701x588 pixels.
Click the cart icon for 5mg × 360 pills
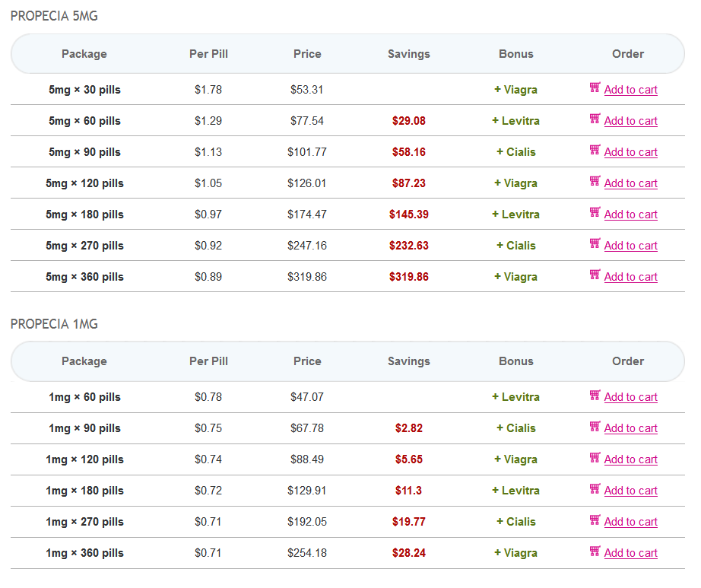coord(595,275)
